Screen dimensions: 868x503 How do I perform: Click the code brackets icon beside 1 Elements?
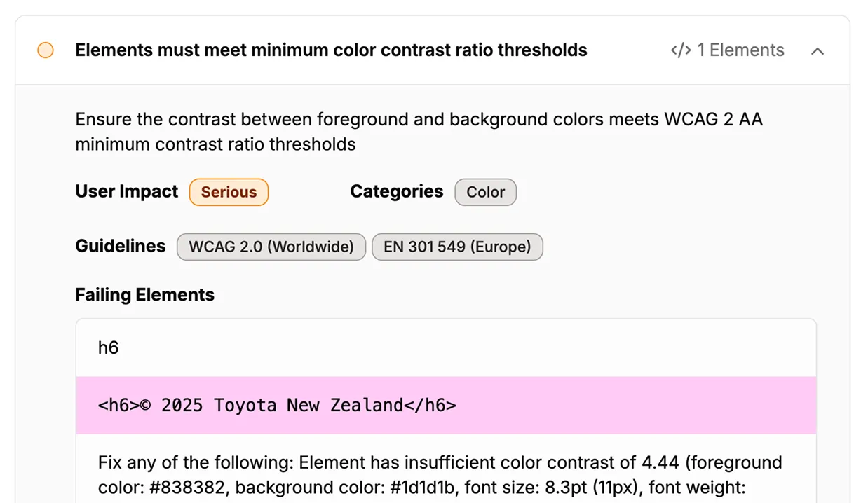pyautogui.click(x=681, y=50)
